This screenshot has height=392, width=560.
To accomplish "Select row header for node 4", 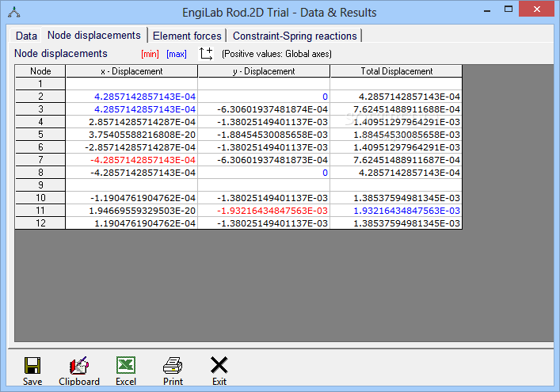I will click(x=40, y=122).
